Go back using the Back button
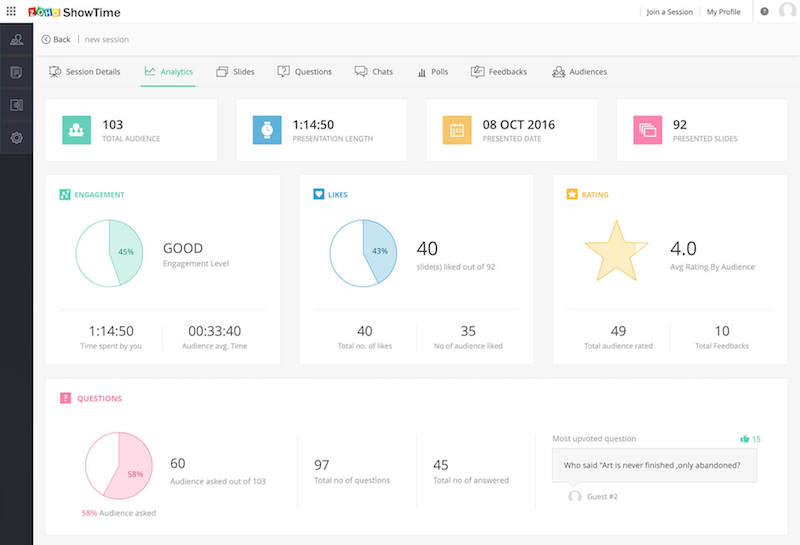The width and height of the screenshot is (800, 545). coord(56,40)
